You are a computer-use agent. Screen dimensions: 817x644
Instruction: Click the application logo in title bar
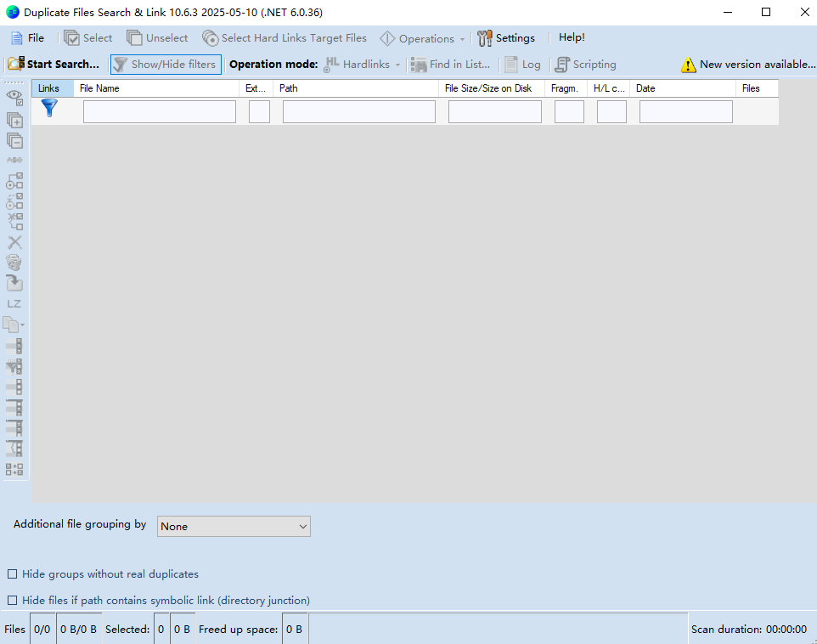point(13,12)
